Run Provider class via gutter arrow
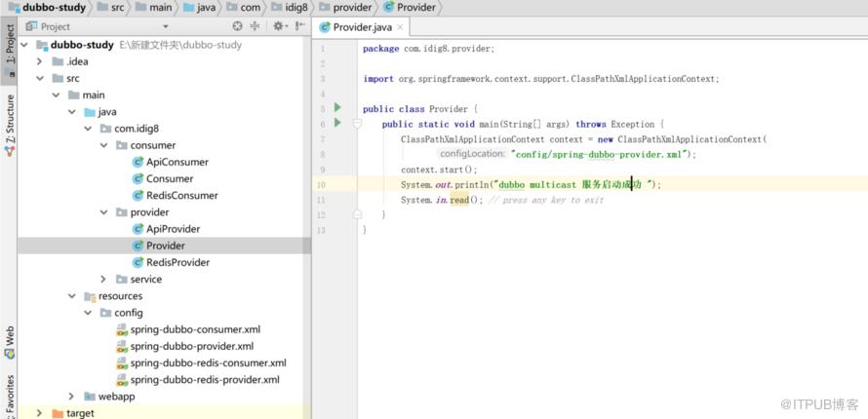The width and height of the screenshot is (868, 419). 337,107
